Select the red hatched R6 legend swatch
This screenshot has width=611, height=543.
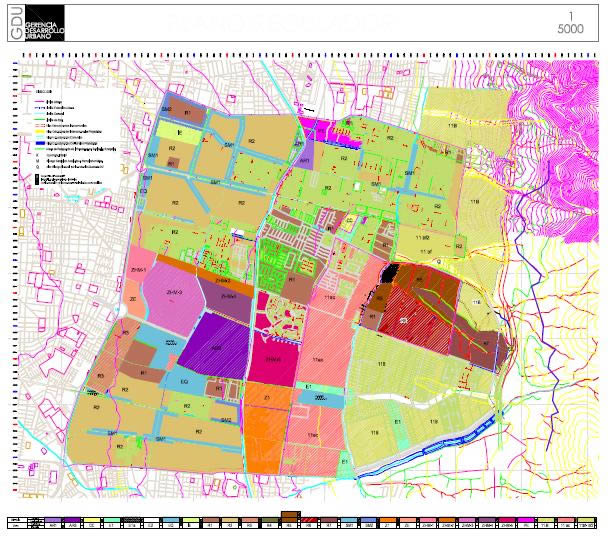(309, 520)
